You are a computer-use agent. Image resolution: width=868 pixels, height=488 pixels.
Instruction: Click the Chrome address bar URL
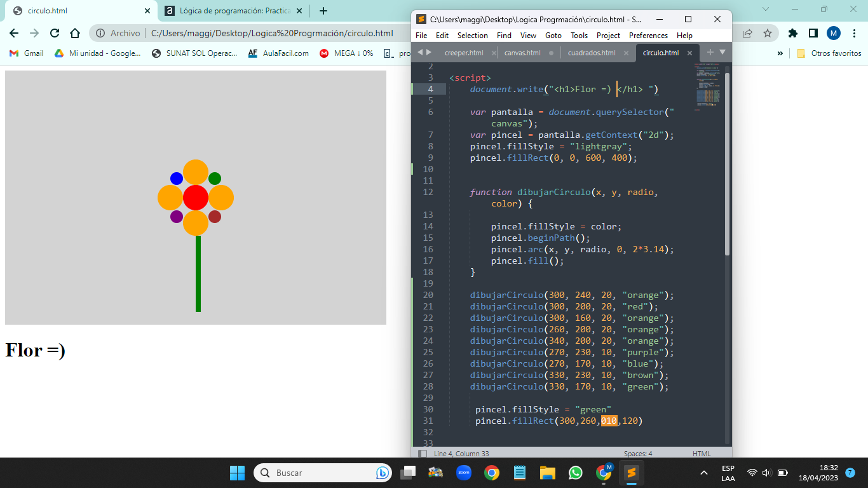(x=272, y=33)
